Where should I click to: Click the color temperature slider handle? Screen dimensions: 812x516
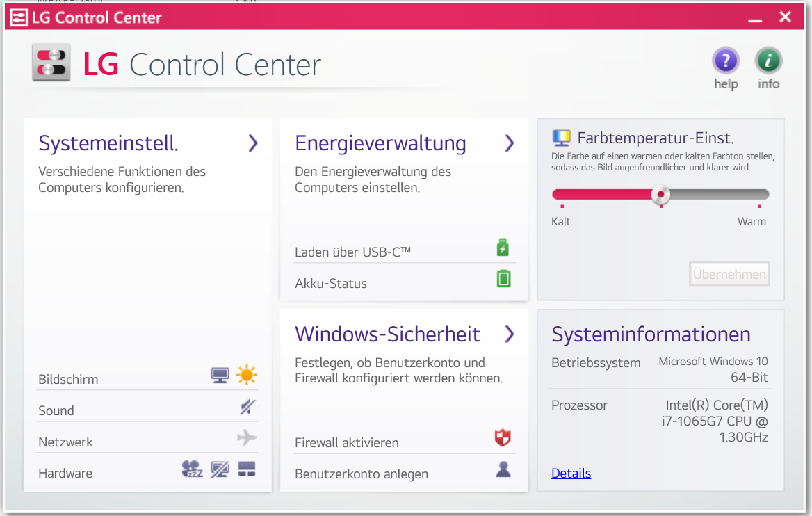tap(660, 195)
